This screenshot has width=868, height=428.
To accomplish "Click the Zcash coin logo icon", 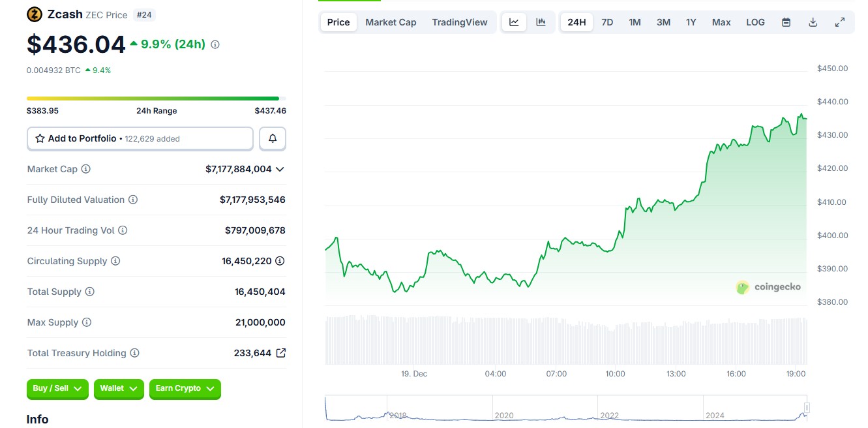I will click(35, 14).
